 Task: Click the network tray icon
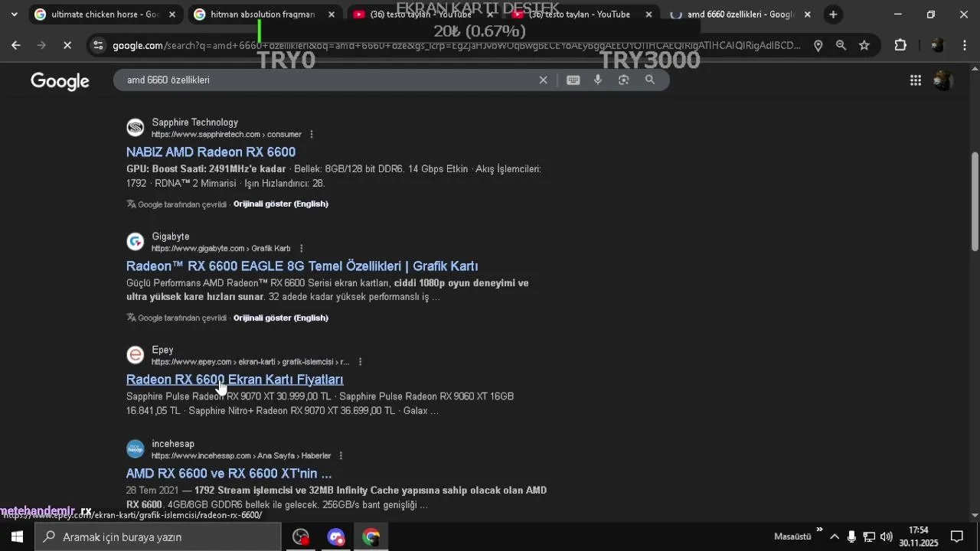tap(869, 536)
